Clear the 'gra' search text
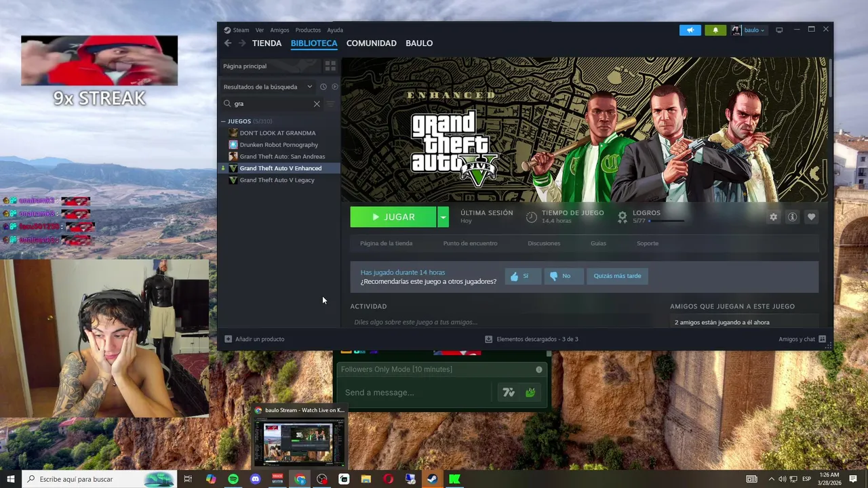The image size is (868, 488). click(317, 104)
